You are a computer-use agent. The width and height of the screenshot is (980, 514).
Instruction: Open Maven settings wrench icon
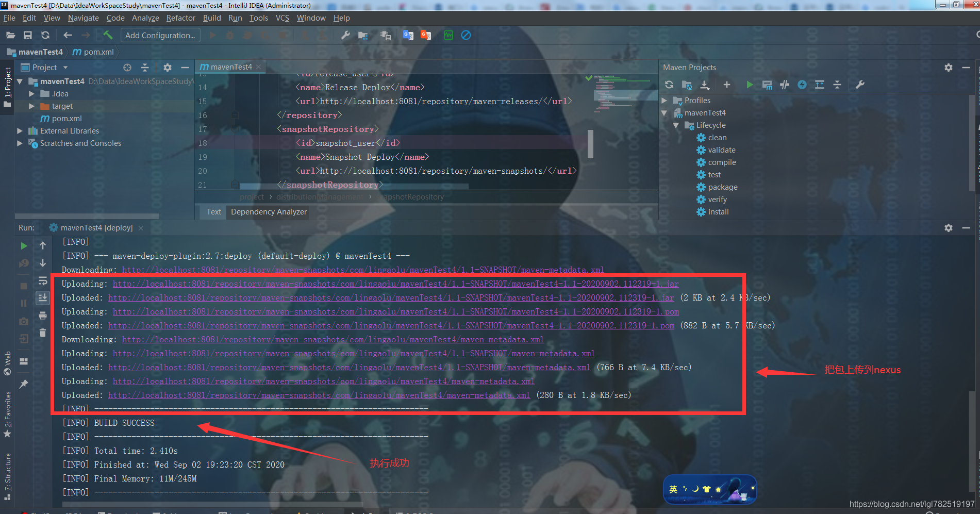pyautogui.click(x=860, y=85)
